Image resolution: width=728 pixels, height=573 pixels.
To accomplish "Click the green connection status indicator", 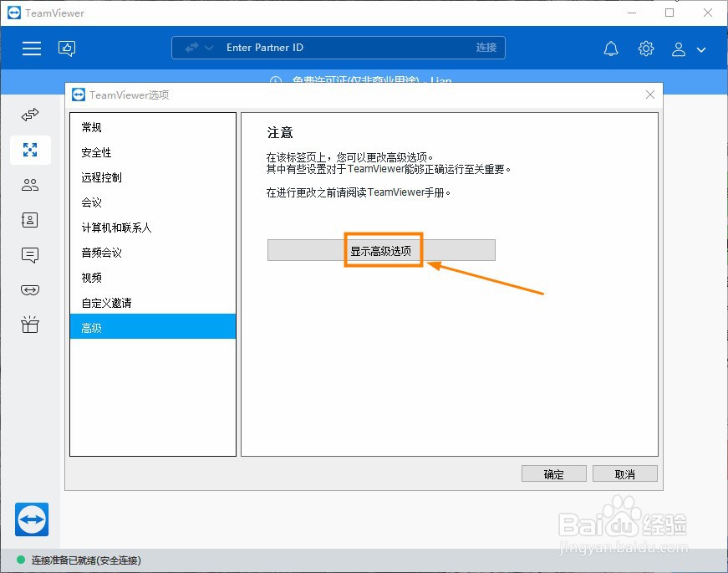I will (x=20, y=560).
